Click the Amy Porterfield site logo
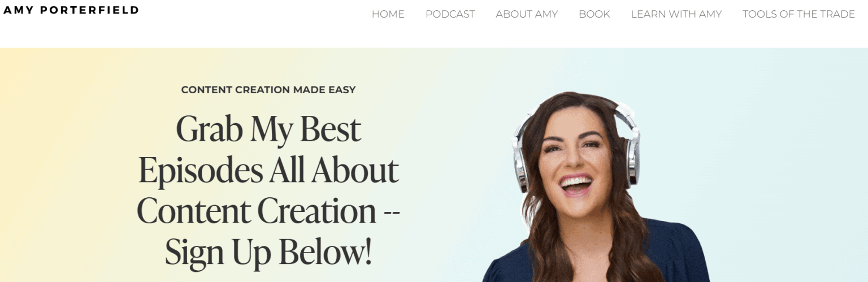Image resolution: width=868 pixels, height=282 pixels. point(71,10)
